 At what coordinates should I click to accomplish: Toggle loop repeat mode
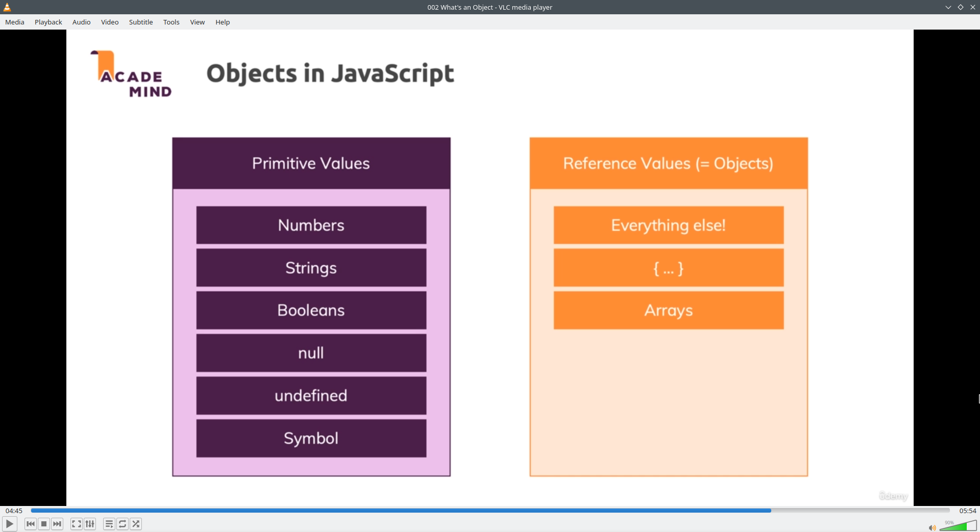click(x=122, y=524)
